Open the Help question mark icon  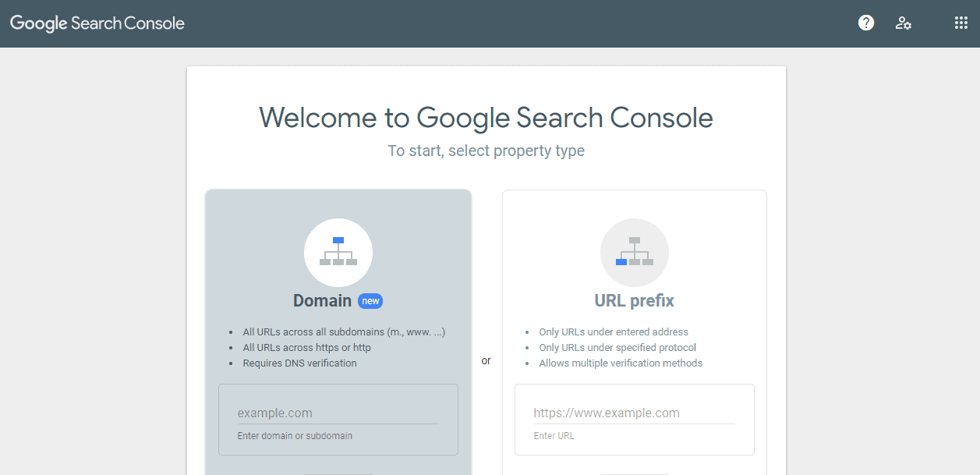tap(866, 23)
